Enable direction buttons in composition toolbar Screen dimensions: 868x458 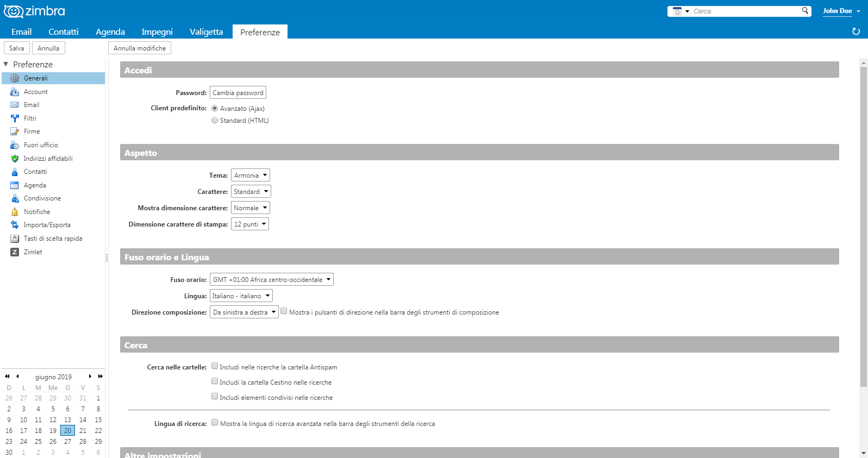[x=284, y=311]
